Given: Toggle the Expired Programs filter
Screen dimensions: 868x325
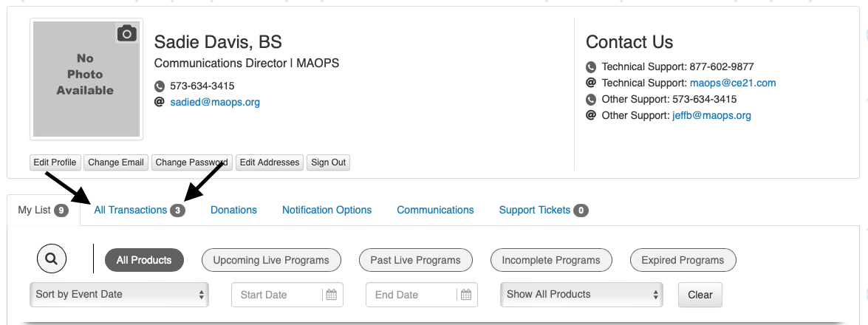Looking at the screenshot, I should click(x=683, y=260).
